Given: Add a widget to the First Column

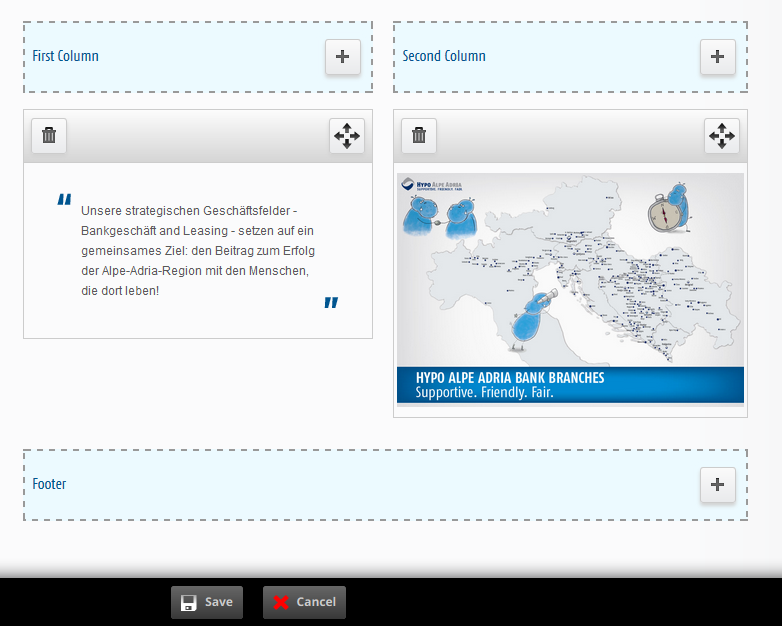Looking at the screenshot, I should coord(343,57).
